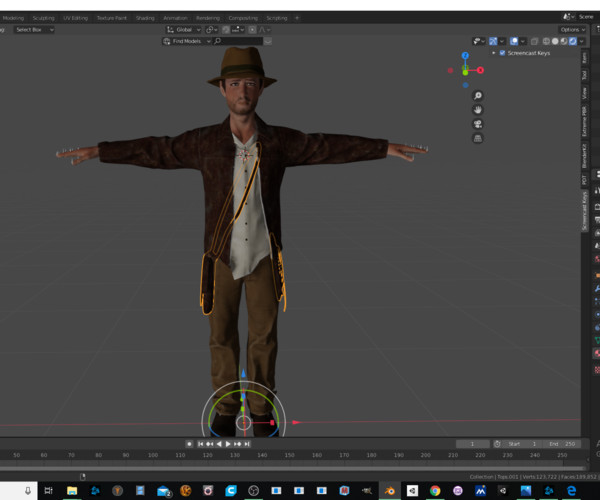Snap view to the red X axis
Viewport: 600px width, 500px height.
pyautogui.click(x=480, y=70)
